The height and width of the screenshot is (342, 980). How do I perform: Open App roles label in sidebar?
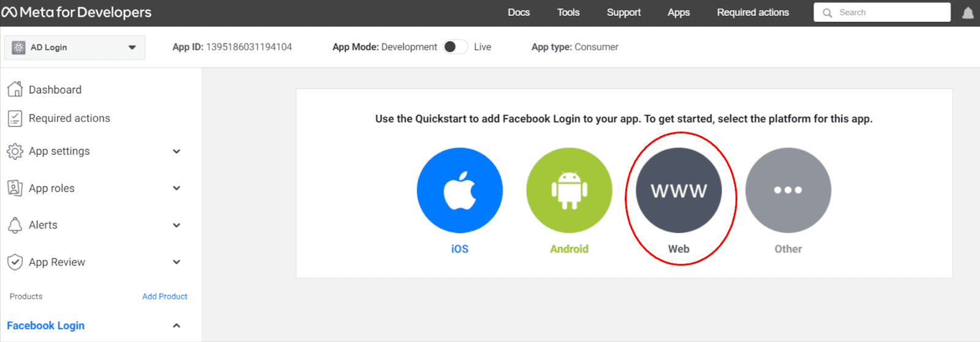click(51, 188)
